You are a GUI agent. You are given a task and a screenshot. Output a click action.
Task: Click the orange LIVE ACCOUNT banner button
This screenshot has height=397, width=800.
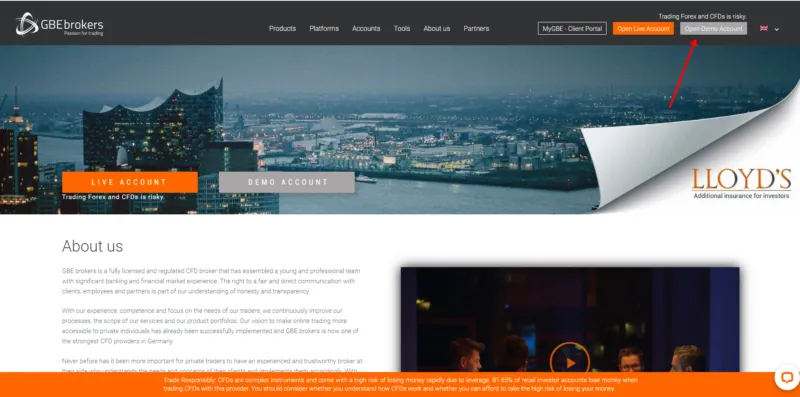click(130, 182)
